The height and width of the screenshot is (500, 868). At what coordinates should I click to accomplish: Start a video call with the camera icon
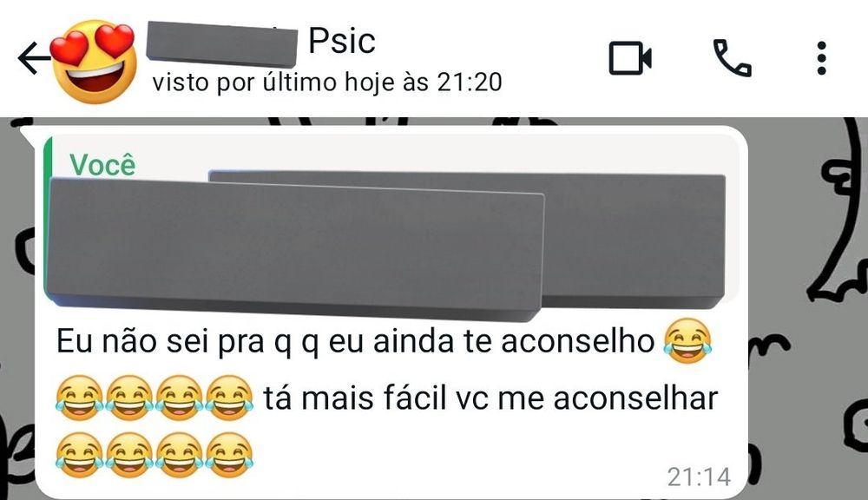tap(630, 57)
